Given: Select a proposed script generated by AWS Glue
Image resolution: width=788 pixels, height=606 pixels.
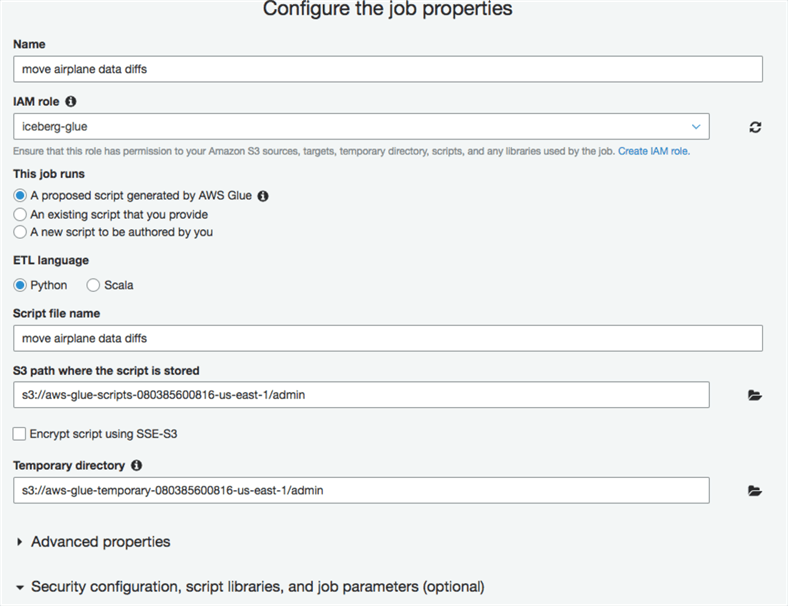Looking at the screenshot, I should pyautogui.click(x=20, y=196).
